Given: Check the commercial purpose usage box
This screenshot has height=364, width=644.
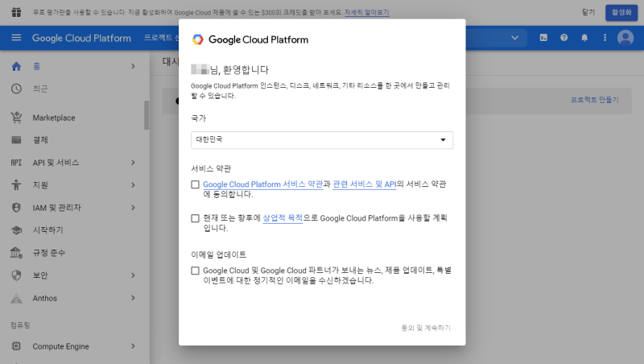Looking at the screenshot, I should [x=195, y=218].
